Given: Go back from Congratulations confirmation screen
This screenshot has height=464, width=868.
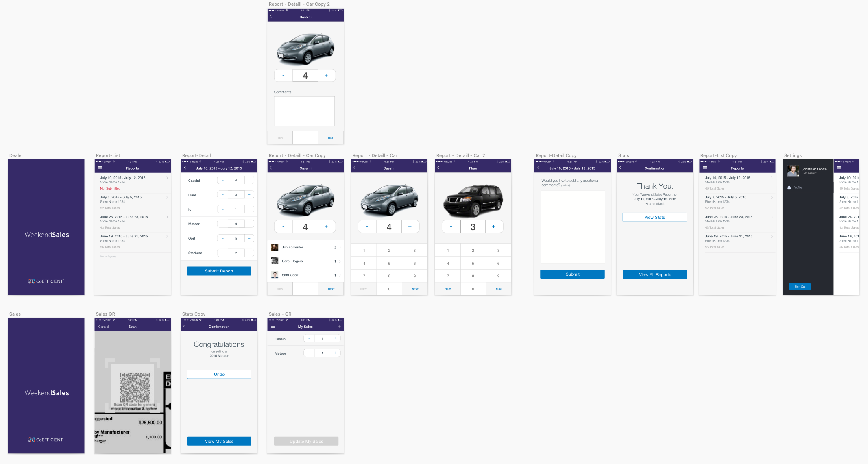Looking at the screenshot, I should pyautogui.click(x=185, y=327).
